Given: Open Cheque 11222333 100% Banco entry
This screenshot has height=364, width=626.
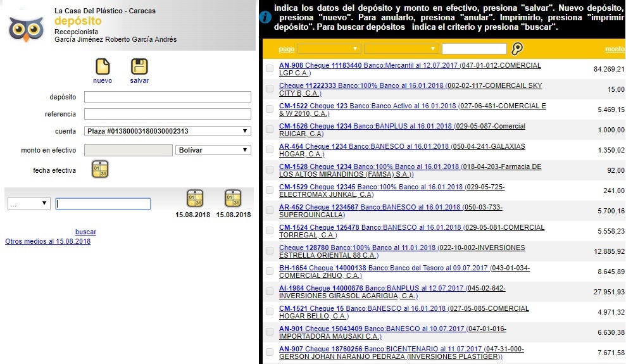Looking at the screenshot, I should click(x=410, y=89).
